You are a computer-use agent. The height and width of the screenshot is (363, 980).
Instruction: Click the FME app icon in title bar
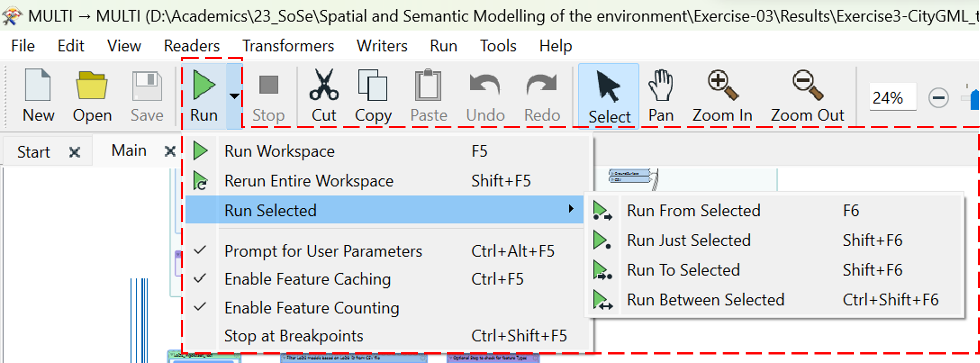(12, 15)
